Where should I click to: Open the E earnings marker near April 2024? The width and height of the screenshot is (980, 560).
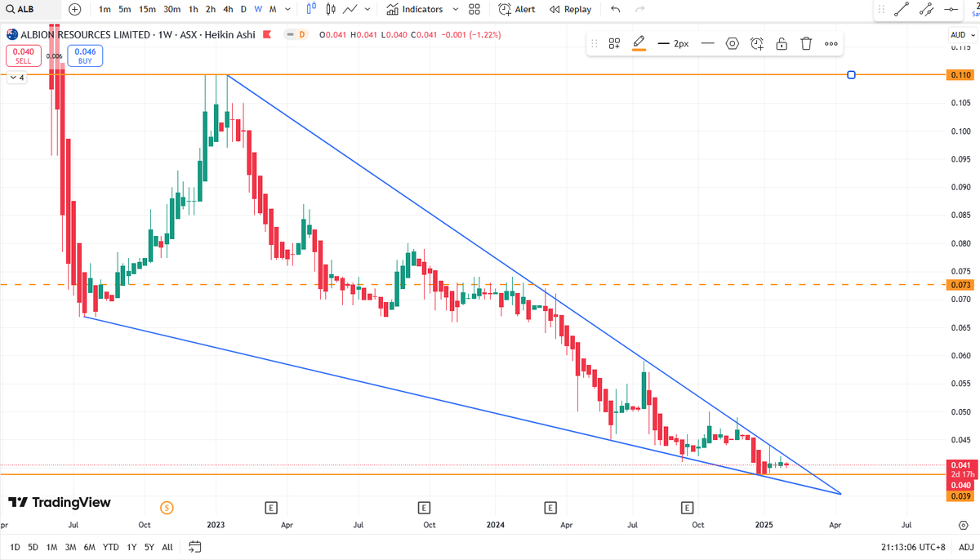(x=552, y=508)
